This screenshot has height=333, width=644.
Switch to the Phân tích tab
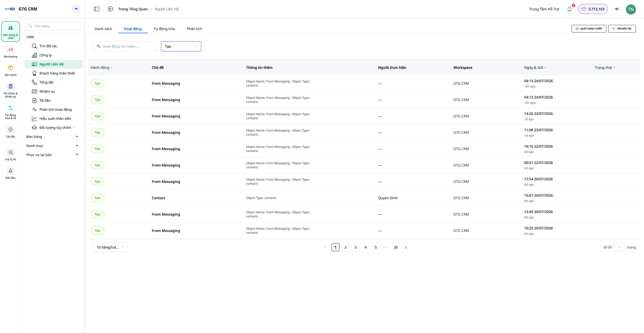194,29
